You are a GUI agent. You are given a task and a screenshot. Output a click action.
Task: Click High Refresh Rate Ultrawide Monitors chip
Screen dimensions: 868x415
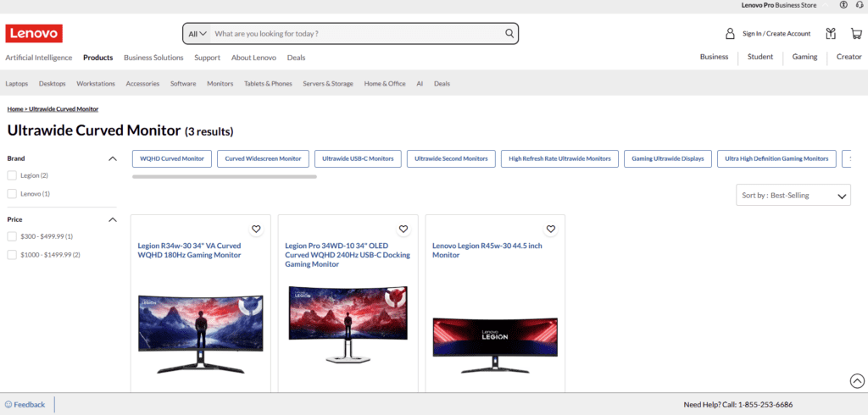pyautogui.click(x=559, y=158)
